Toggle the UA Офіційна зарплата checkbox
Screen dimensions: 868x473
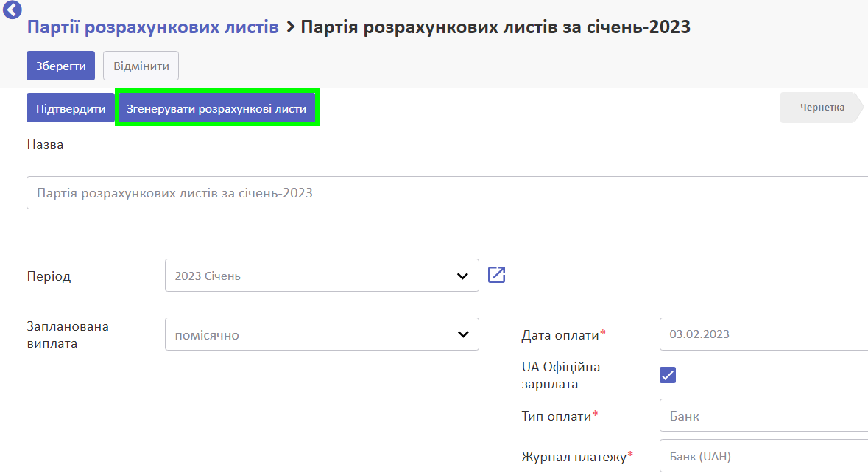tap(668, 375)
